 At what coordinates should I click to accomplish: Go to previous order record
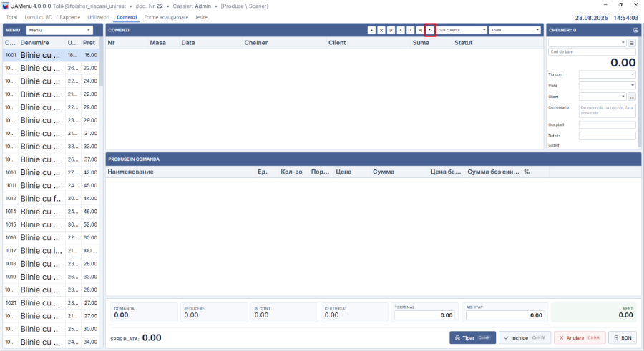(x=401, y=30)
